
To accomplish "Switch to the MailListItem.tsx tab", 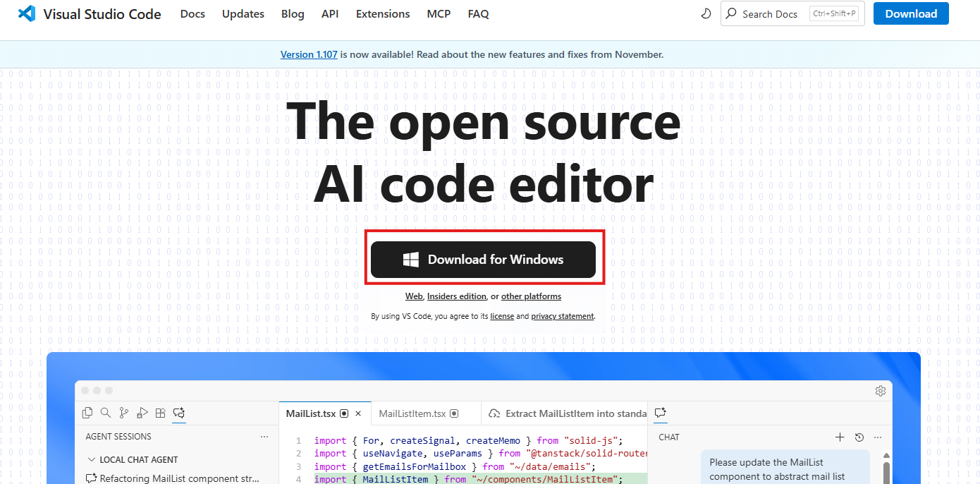I will 412,413.
